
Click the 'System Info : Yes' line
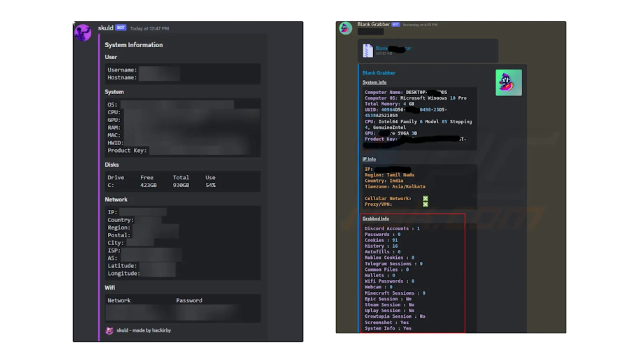(388, 328)
